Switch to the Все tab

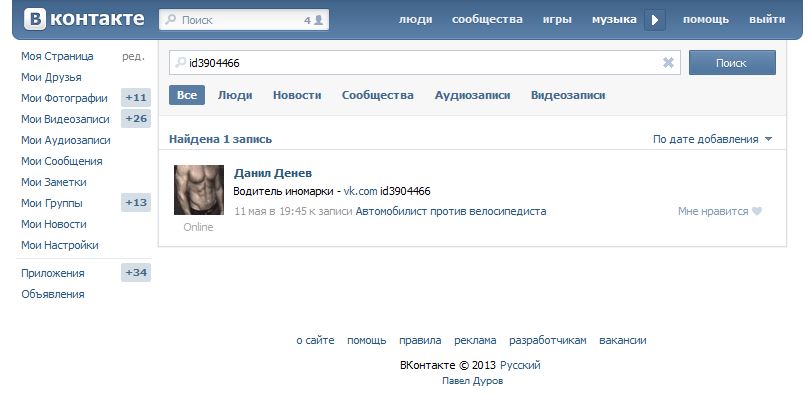coord(187,95)
